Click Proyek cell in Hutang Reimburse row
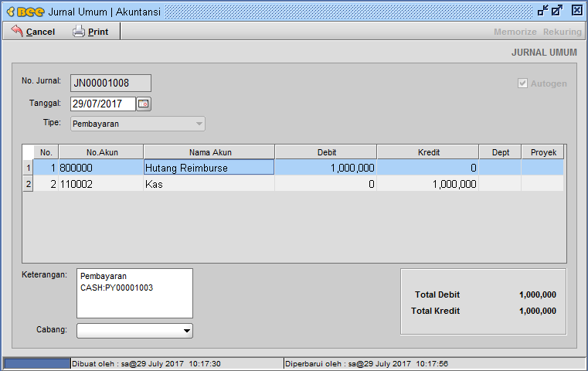The image size is (588, 371). click(542, 167)
